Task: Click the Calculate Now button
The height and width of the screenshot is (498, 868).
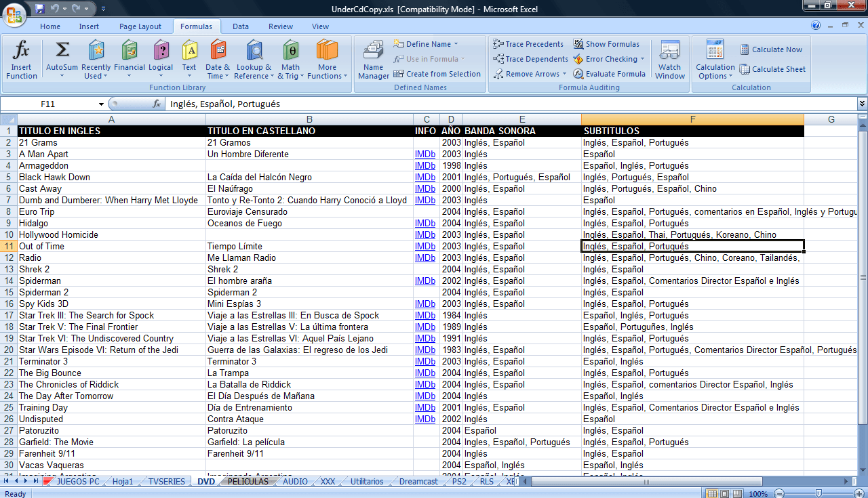Action: click(771, 49)
